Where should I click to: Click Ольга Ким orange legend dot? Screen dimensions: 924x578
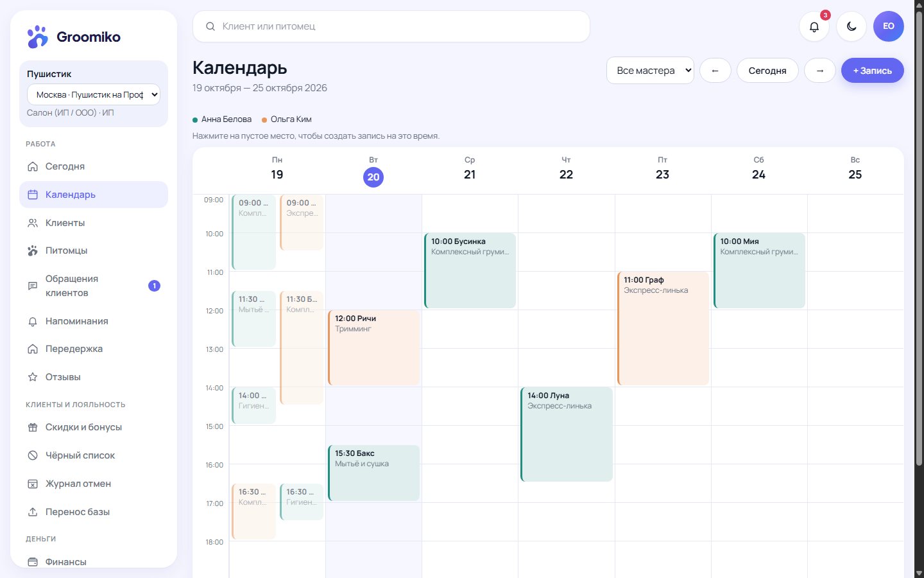coord(264,119)
